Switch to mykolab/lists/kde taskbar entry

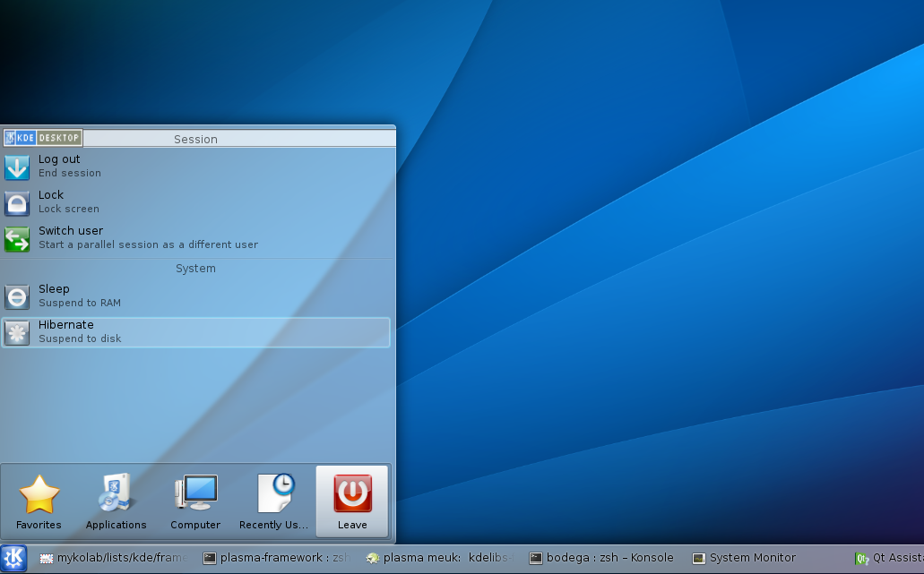point(115,558)
